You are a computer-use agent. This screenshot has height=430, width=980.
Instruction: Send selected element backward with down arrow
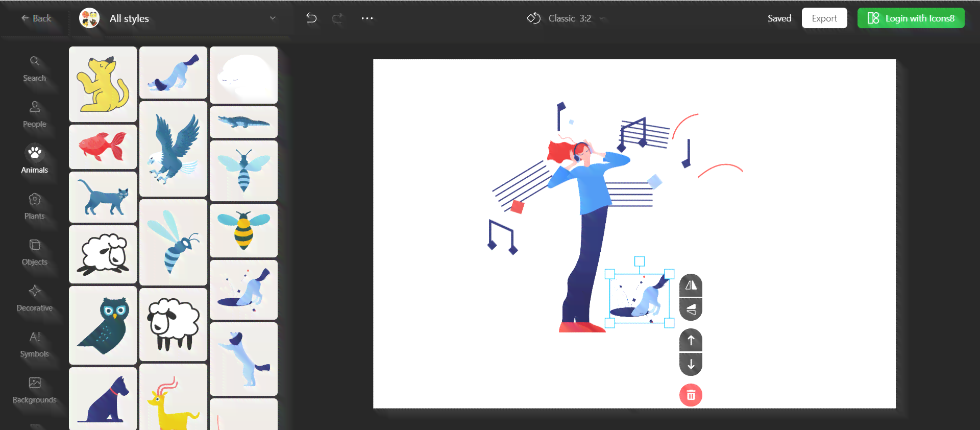pos(691,364)
